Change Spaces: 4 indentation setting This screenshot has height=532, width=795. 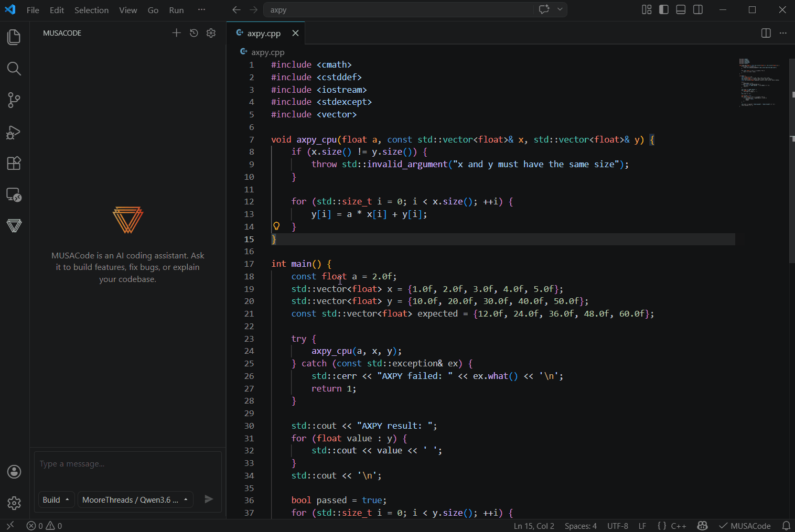pyautogui.click(x=581, y=526)
